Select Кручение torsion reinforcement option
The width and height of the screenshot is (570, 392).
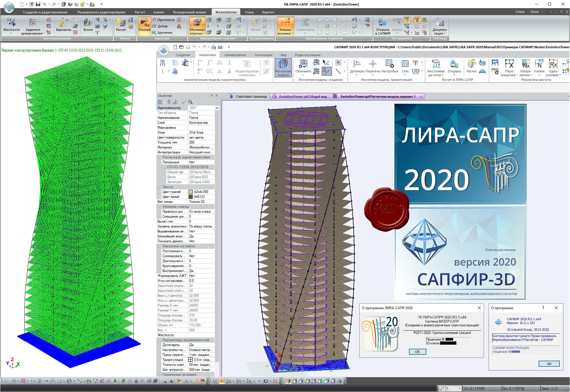click(x=162, y=33)
